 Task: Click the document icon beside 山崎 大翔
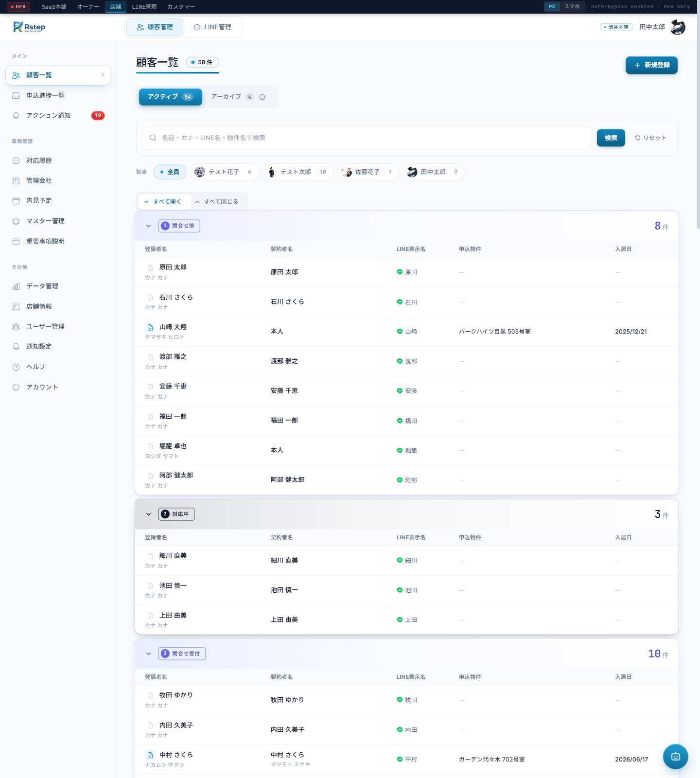(150, 327)
